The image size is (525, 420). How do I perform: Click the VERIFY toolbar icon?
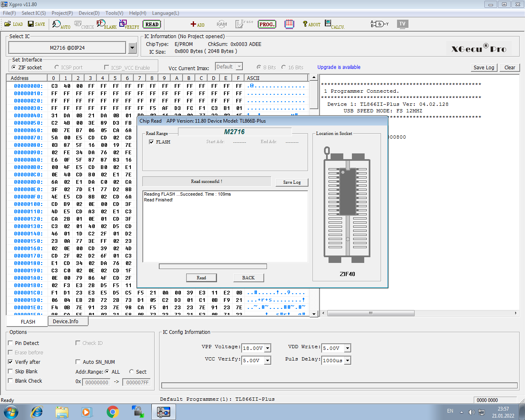pyautogui.click(x=129, y=25)
